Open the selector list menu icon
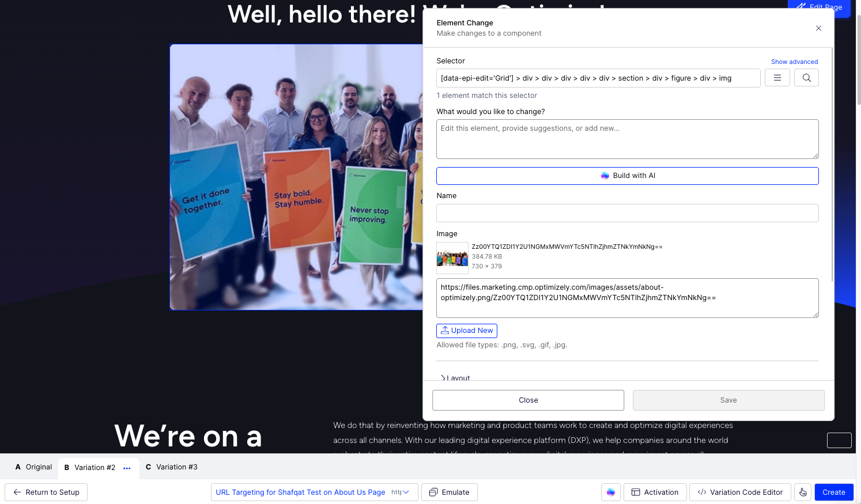Screen dimensions: 861x504 tap(777, 78)
